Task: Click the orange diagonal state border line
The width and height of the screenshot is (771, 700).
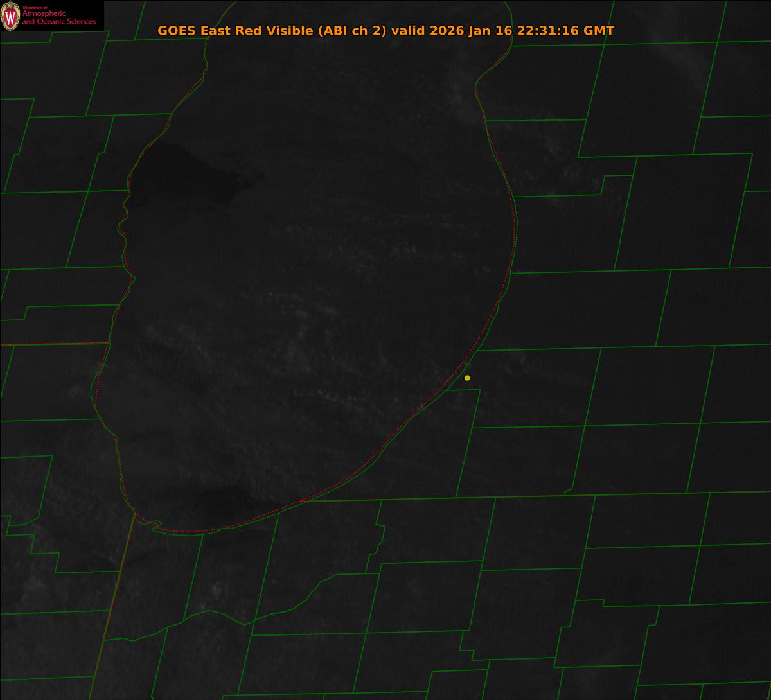Action: point(112,604)
